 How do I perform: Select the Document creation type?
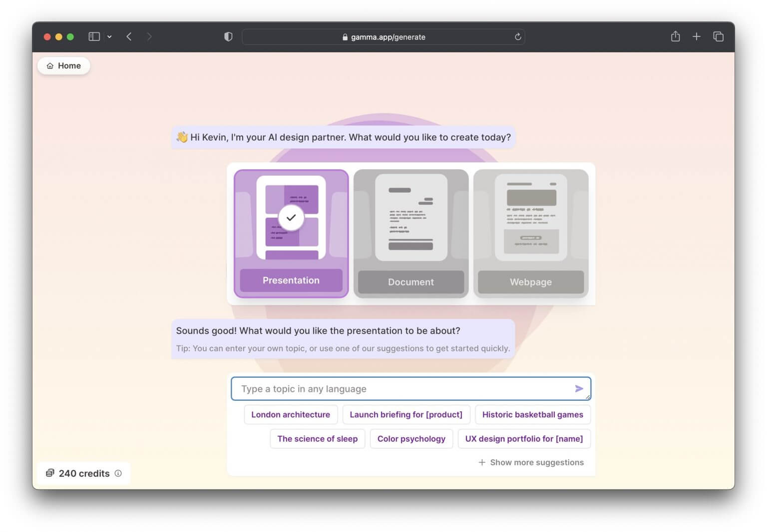[x=410, y=234]
